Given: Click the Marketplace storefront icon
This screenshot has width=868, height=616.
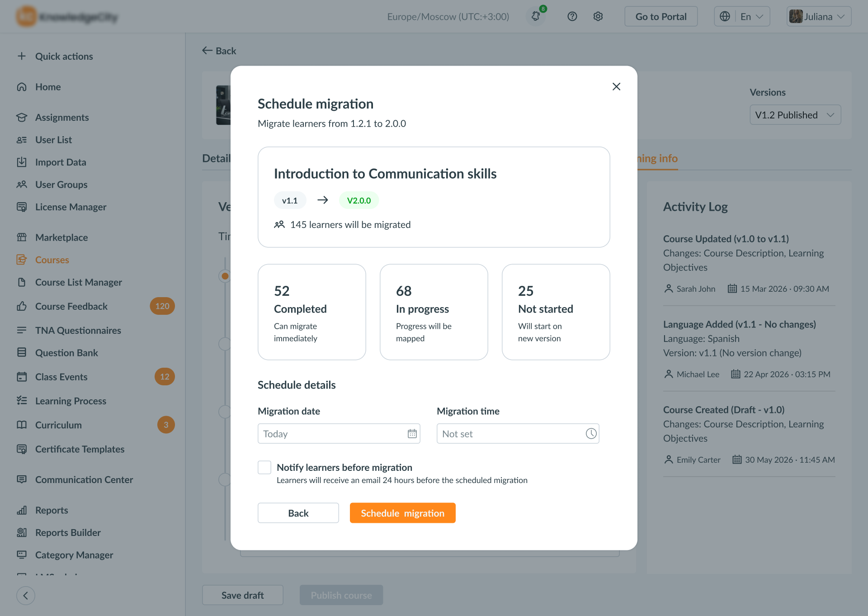Looking at the screenshot, I should [x=22, y=237].
